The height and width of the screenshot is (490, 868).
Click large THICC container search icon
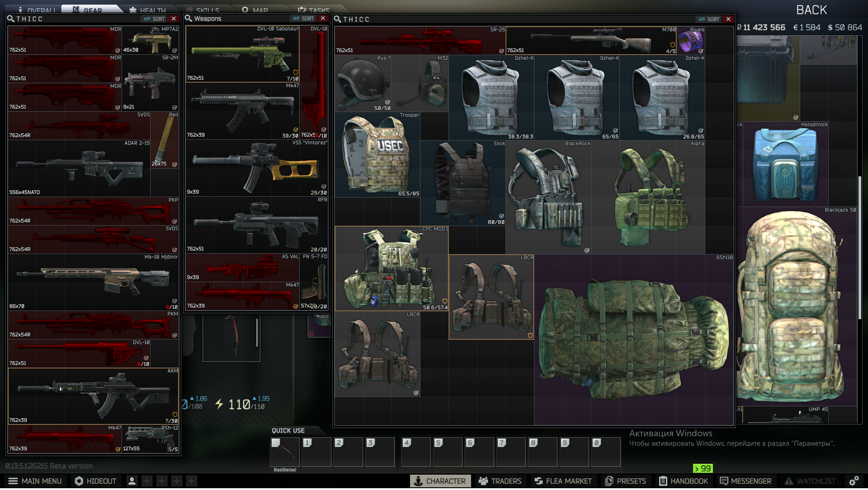337,19
